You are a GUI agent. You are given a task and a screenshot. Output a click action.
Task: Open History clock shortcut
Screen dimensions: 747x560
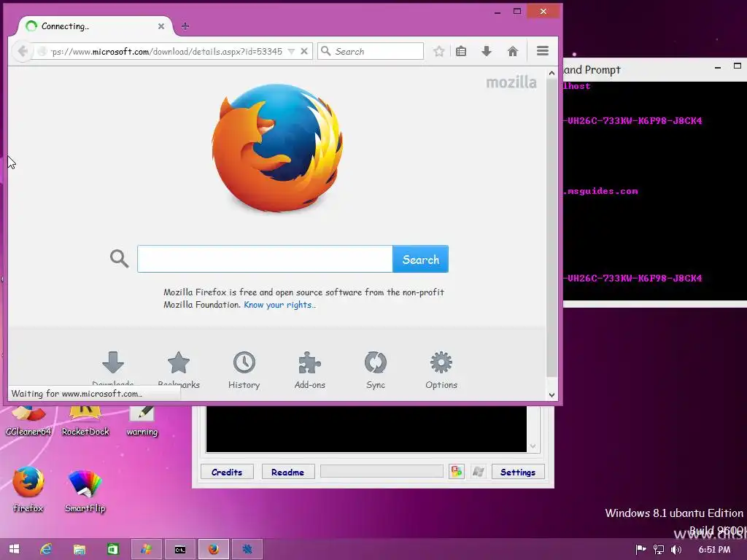tap(244, 370)
